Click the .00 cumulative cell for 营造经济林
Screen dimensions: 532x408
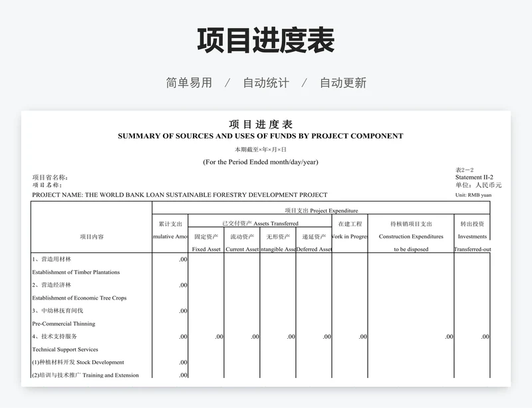pyautogui.click(x=184, y=286)
